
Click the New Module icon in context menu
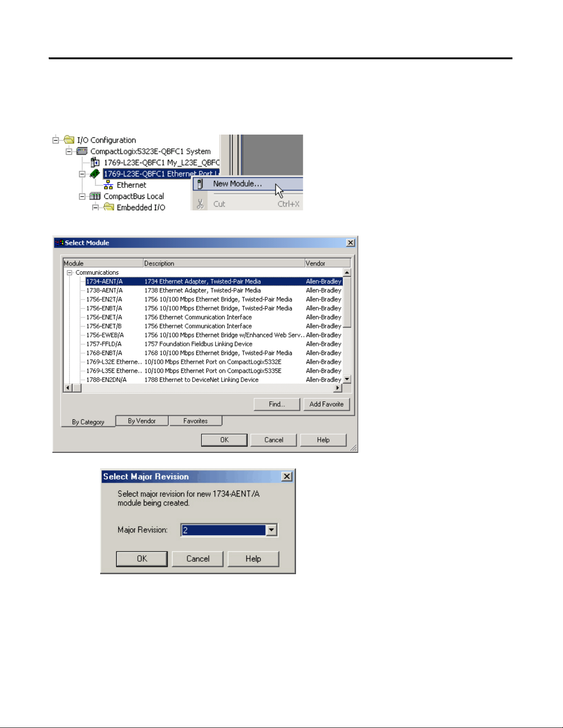tap(200, 184)
